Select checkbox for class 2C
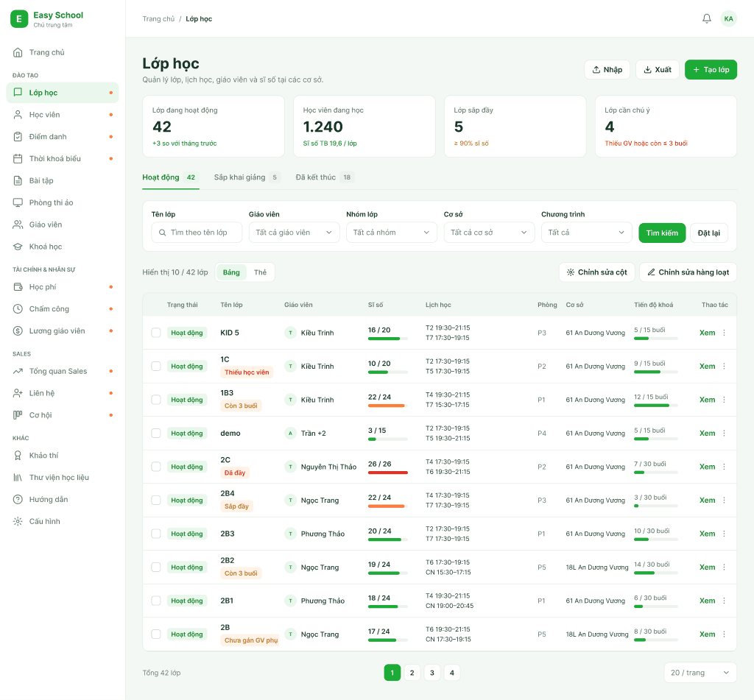Screen dimensions: 754x700 [156, 467]
